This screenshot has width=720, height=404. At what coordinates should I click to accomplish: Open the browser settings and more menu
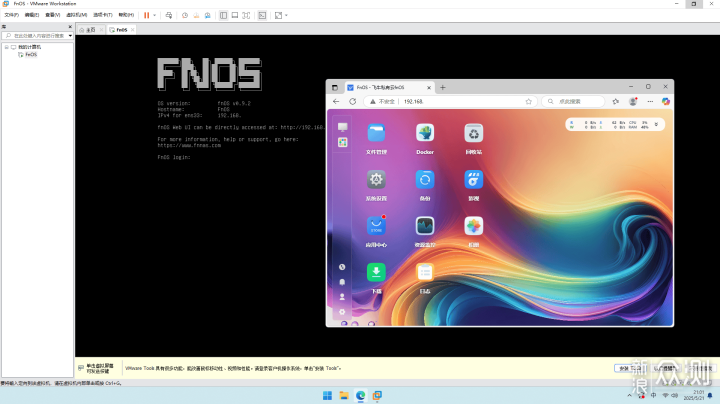650,101
